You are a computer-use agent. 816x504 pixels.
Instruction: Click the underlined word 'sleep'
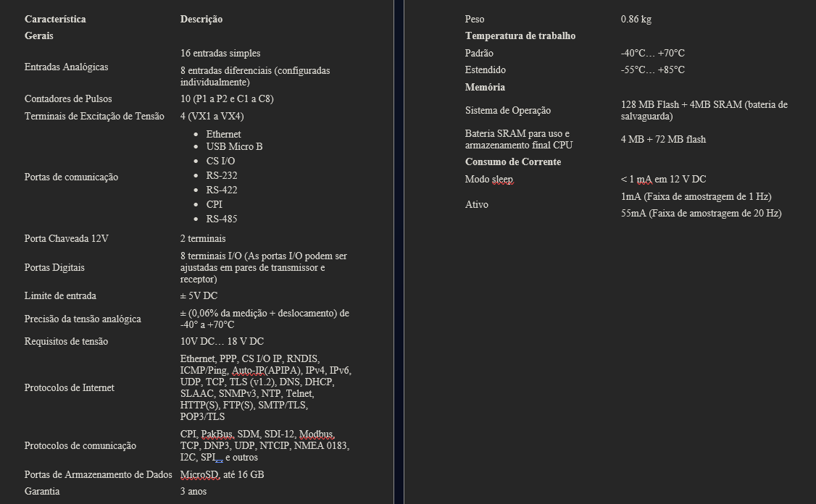(502, 180)
